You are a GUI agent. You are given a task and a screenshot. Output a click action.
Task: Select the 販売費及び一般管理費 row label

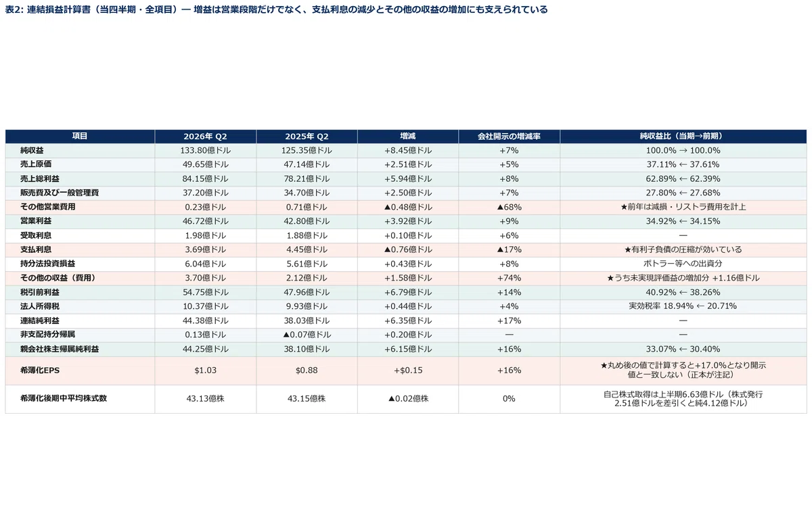coord(60,193)
